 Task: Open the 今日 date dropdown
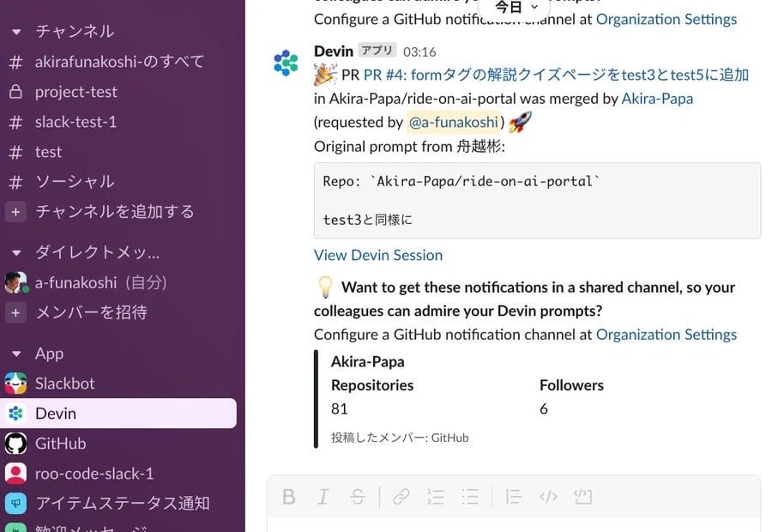click(x=515, y=7)
